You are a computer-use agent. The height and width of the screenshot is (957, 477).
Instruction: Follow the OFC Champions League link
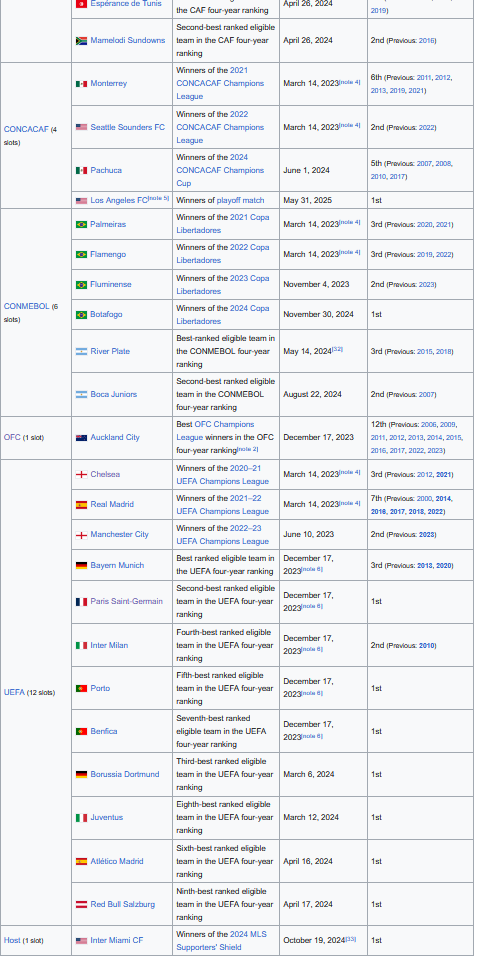pos(217,431)
